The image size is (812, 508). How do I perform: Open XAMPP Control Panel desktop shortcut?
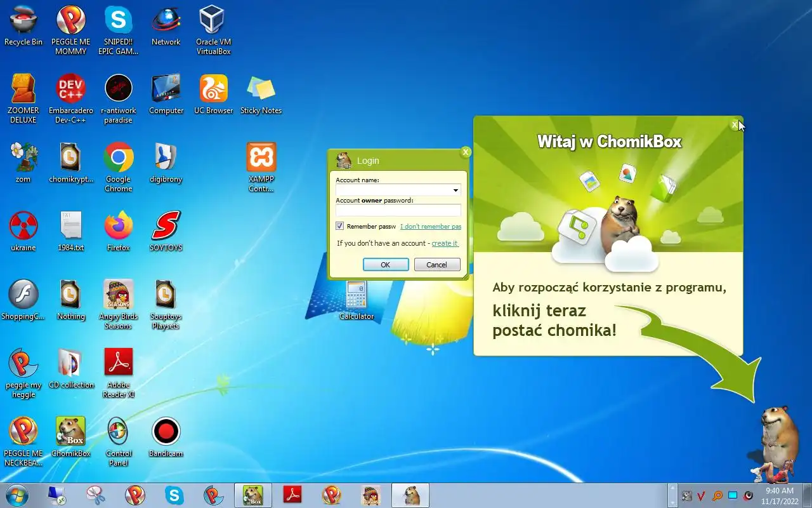coord(261,167)
